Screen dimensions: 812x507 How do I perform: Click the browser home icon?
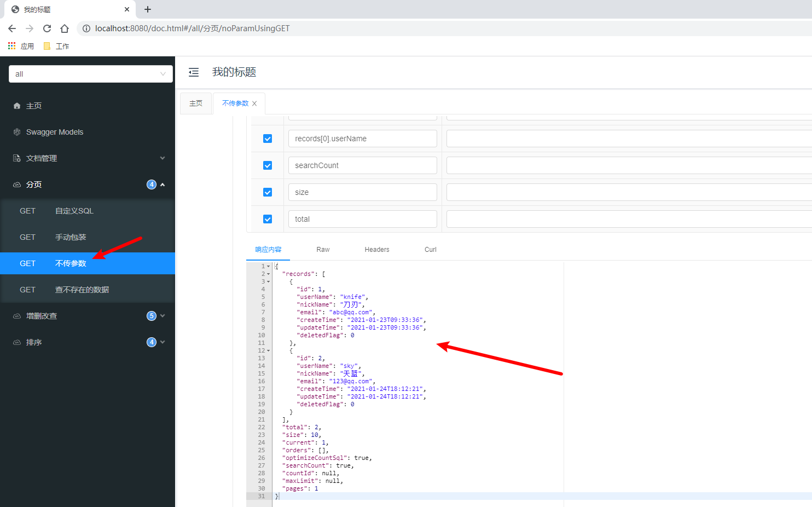[x=65, y=28]
